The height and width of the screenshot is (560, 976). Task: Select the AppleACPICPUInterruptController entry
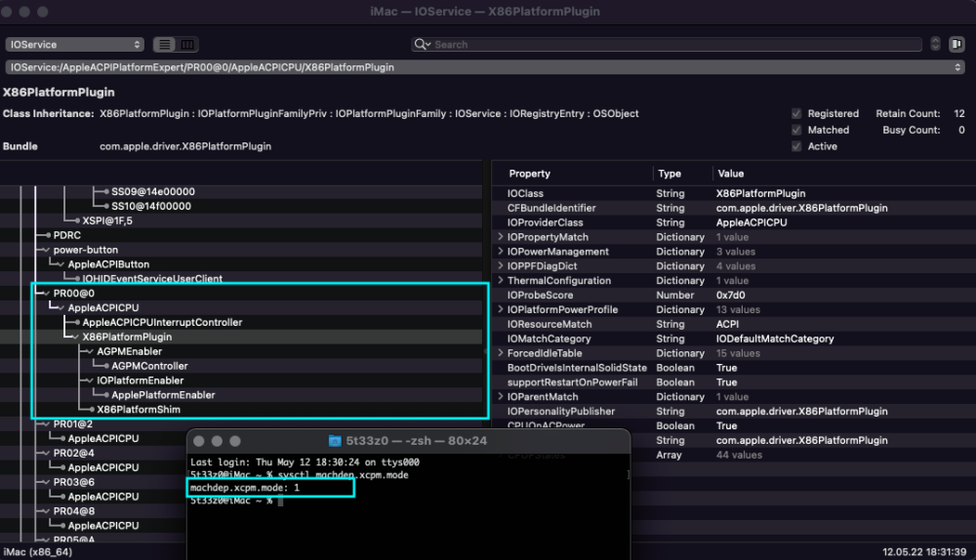pos(162,322)
